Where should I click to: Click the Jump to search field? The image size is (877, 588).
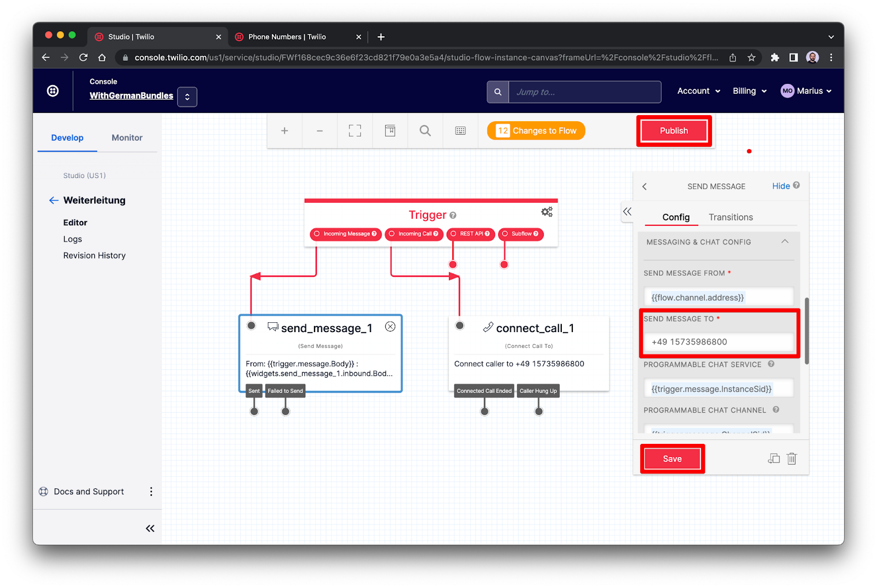tap(585, 92)
